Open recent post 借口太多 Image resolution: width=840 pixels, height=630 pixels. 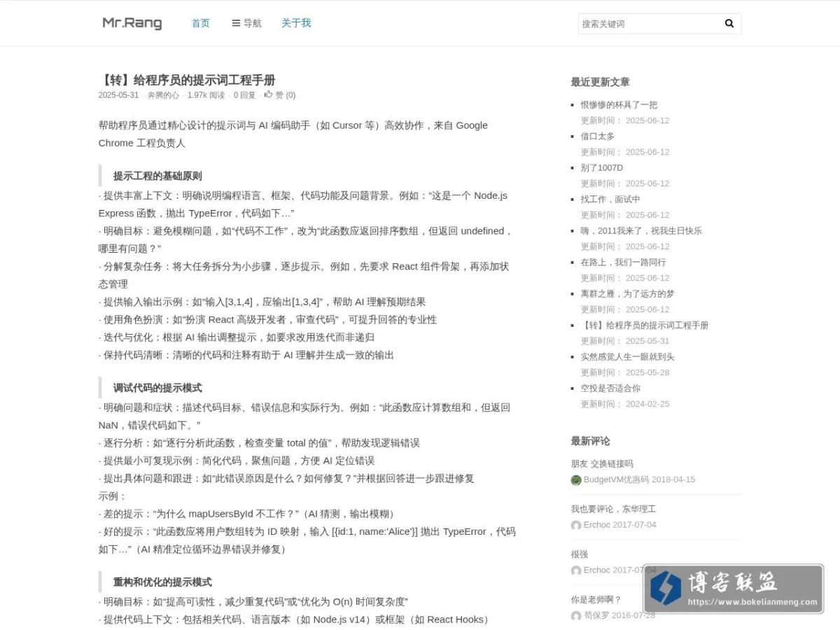pos(597,136)
